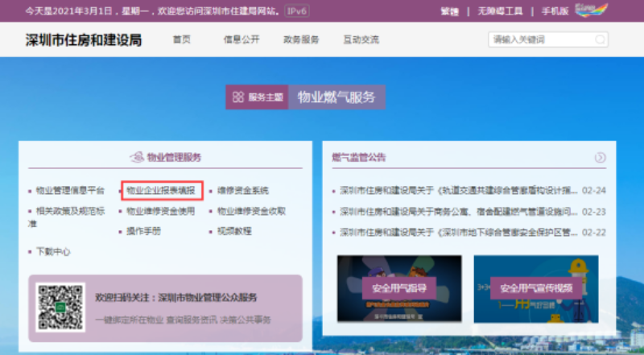The image size is (644, 355).
Task: Click the 服务主题 grid icon
Action: click(238, 97)
